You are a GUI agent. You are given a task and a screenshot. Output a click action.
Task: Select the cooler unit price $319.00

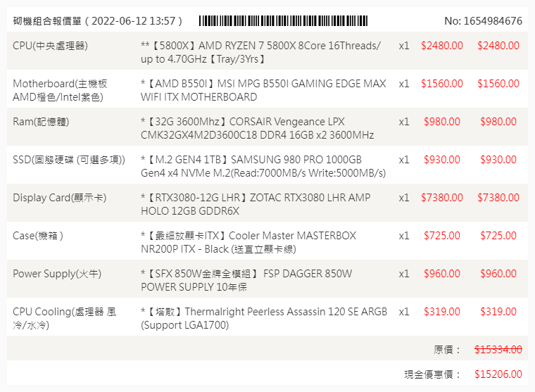point(442,312)
